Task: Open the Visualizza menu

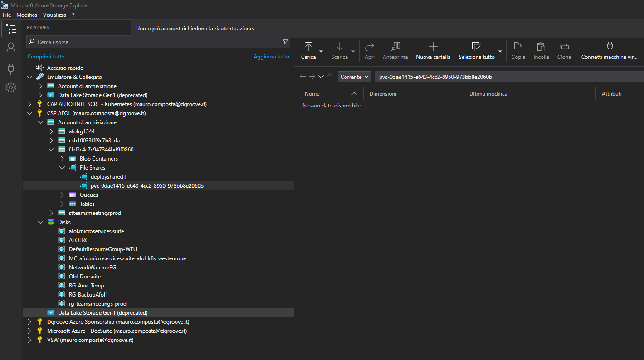Action: click(54, 15)
